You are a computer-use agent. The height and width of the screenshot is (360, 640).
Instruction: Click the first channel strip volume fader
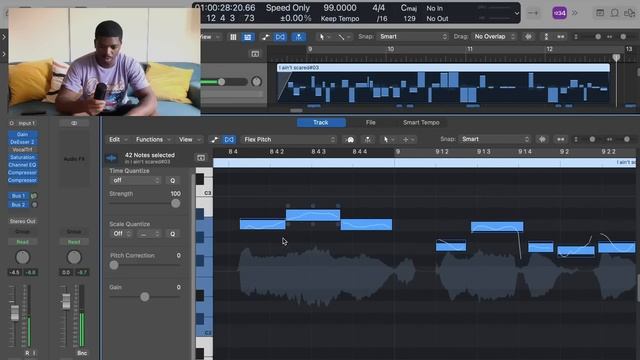click(15, 313)
